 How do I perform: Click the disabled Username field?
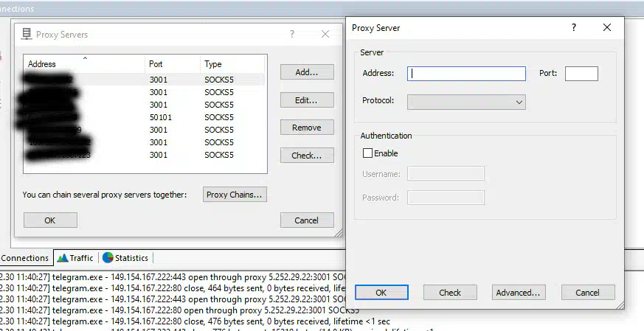446,174
